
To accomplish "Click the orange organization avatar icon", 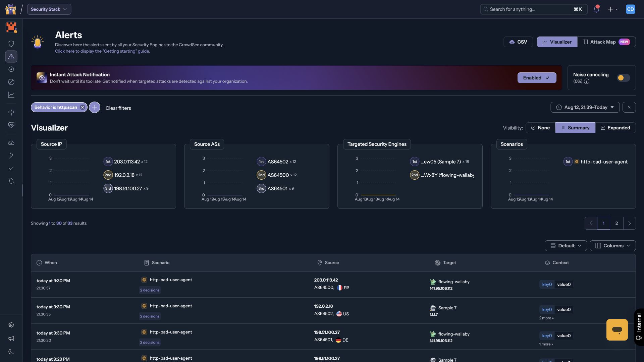I will tap(11, 27).
